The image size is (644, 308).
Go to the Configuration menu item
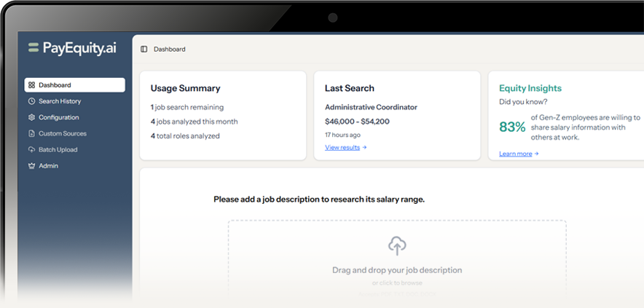tap(58, 117)
